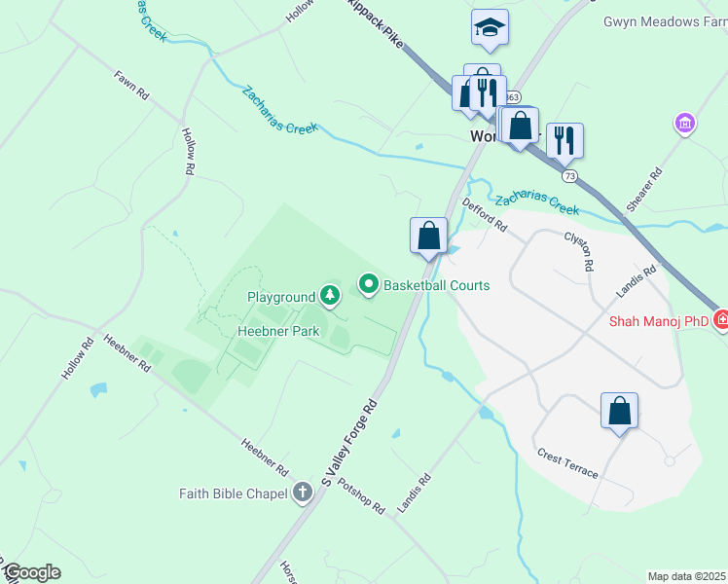728x584 pixels.
Task: Select the Shah Manoj PhD medical marker
Action: [721, 320]
